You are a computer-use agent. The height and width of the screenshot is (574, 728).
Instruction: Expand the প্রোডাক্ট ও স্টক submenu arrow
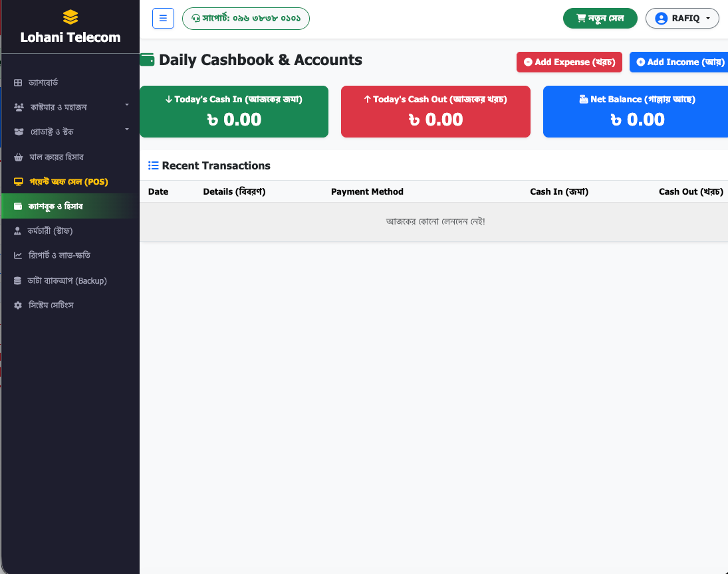[127, 129]
